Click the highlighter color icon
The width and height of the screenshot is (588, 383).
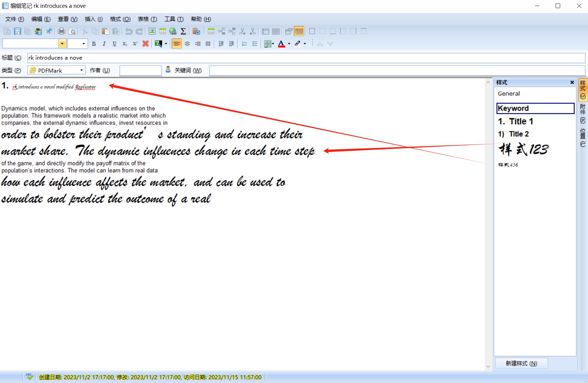click(x=297, y=44)
